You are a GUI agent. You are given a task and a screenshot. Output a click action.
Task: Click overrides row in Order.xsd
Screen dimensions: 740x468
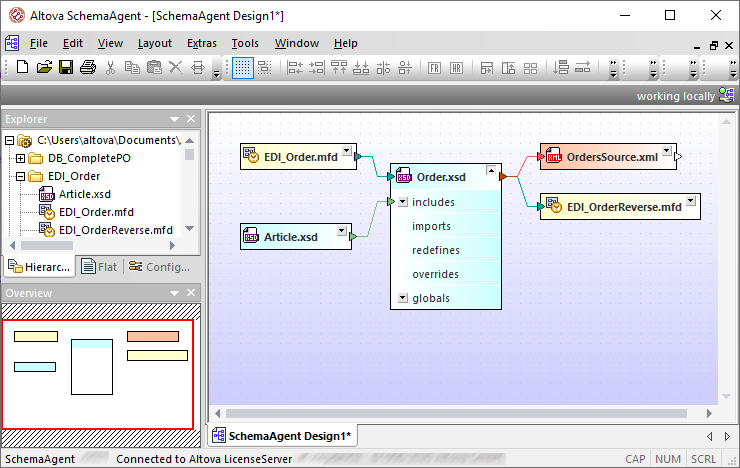(446, 275)
